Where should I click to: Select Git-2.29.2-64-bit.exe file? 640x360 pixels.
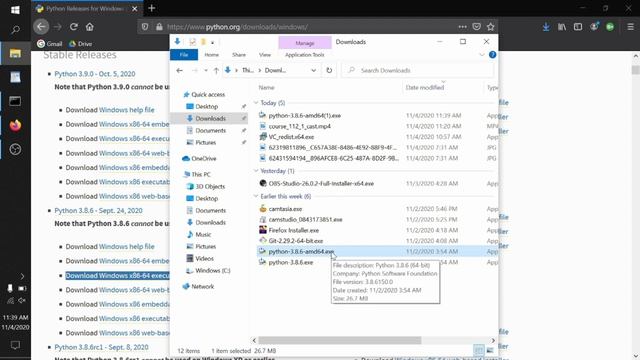click(296, 241)
